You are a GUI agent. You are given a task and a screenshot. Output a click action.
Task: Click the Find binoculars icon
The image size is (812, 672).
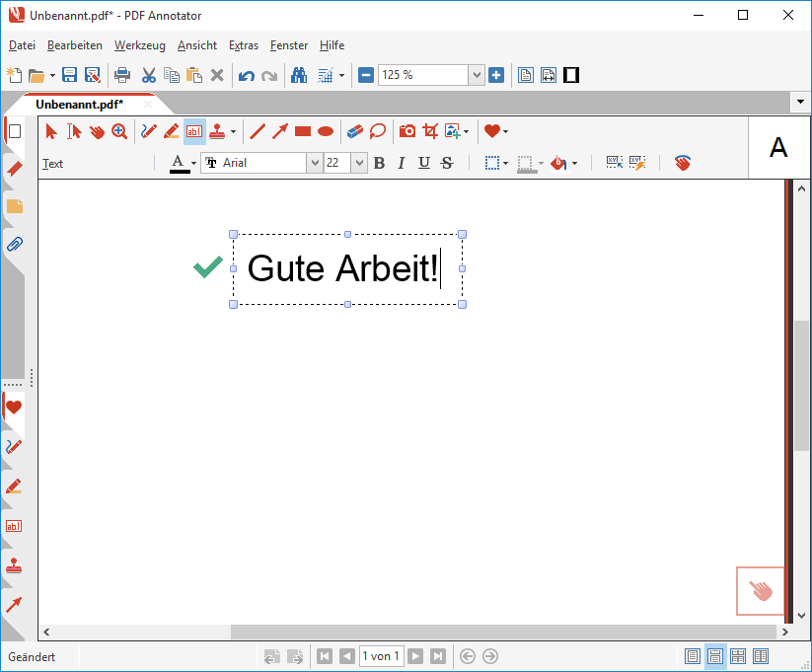coord(298,75)
